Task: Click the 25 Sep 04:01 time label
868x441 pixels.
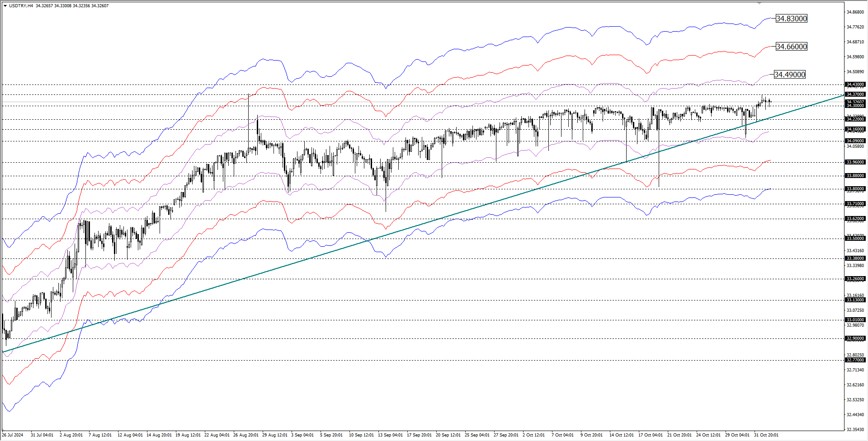Action: pyautogui.click(x=477, y=435)
